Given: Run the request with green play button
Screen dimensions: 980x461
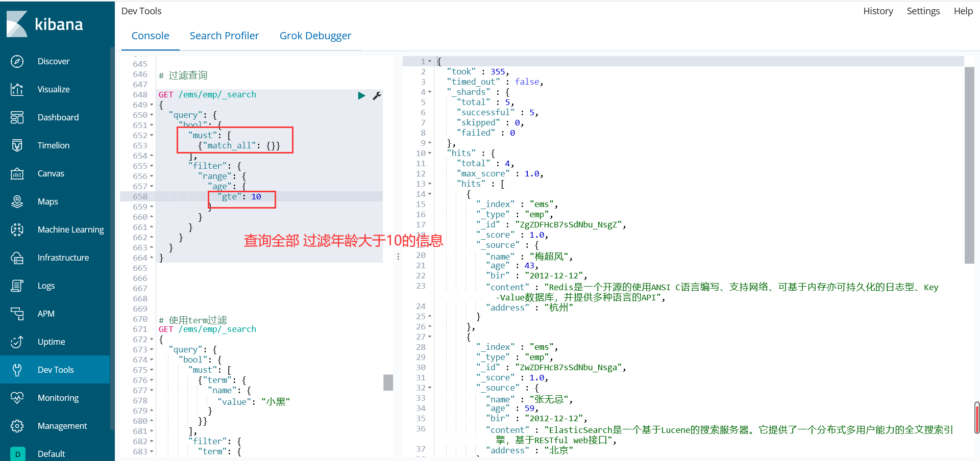Looking at the screenshot, I should click(361, 95).
